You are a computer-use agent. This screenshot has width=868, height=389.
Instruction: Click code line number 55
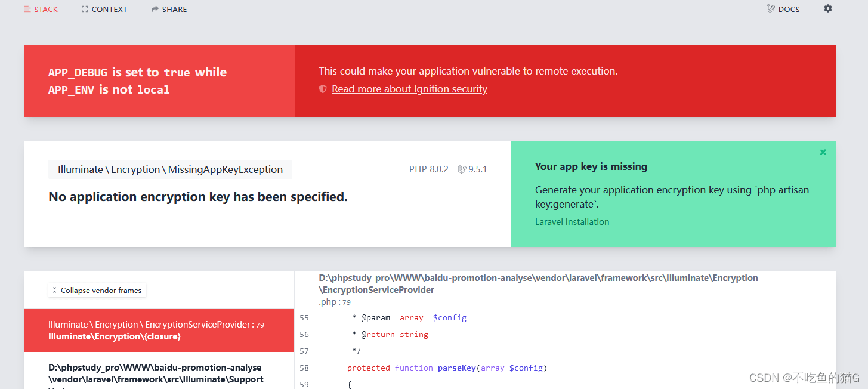(x=304, y=317)
